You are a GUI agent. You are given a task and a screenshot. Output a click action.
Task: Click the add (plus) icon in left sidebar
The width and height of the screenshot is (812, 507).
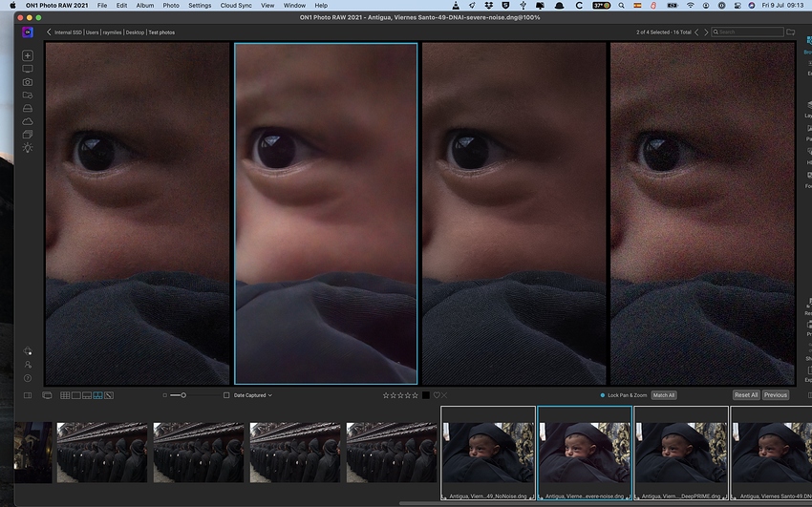pos(28,56)
